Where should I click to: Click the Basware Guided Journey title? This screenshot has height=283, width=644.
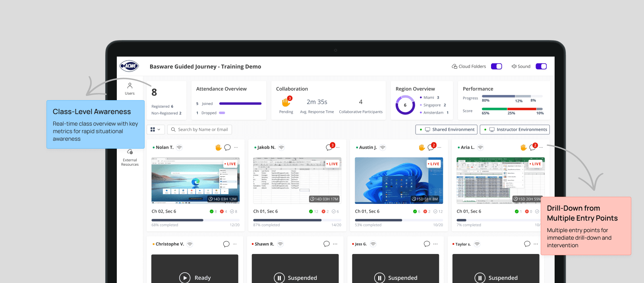(x=205, y=66)
